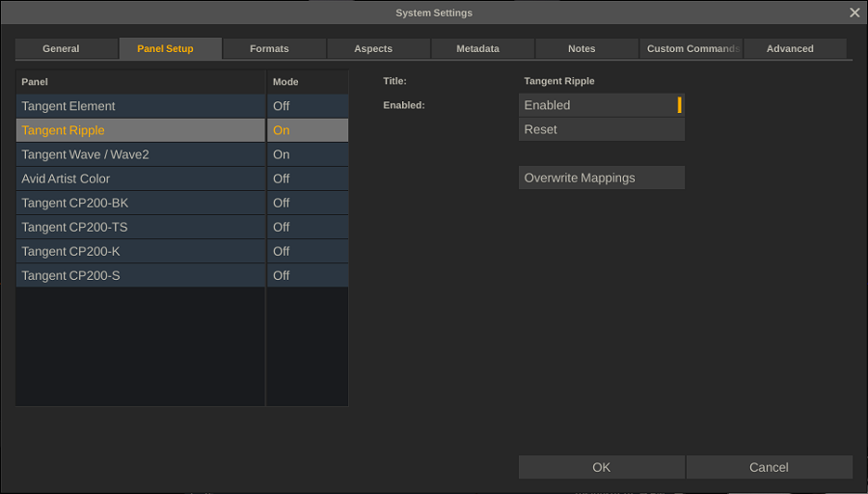Go to the Metadata tab

click(483, 49)
